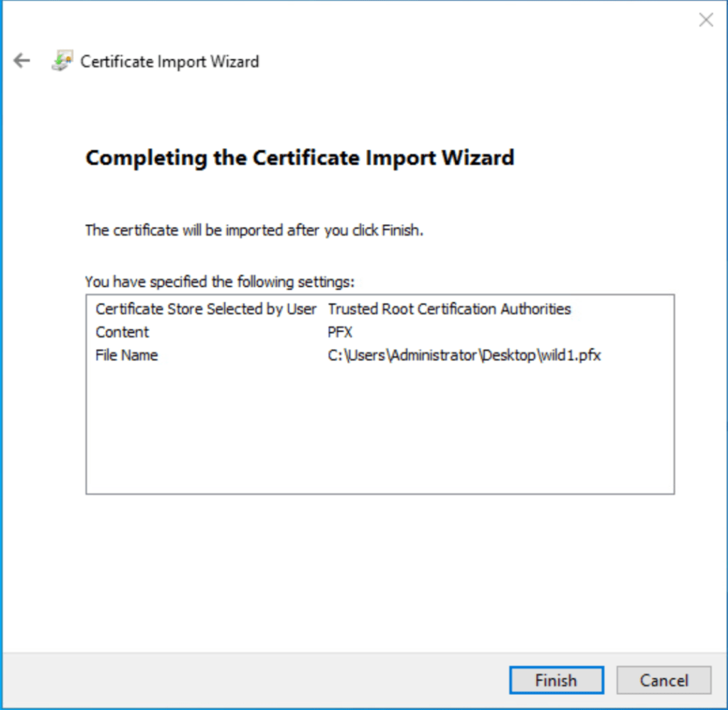The image size is (728, 710).
Task: Select the 'File Name' setting label
Action: click(127, 355)
